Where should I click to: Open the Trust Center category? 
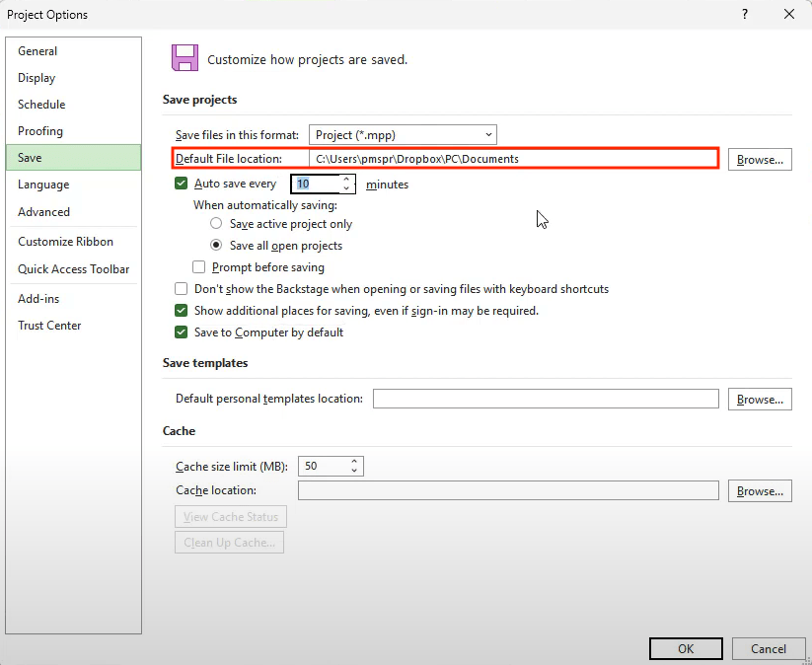click(x=49, y=326)
